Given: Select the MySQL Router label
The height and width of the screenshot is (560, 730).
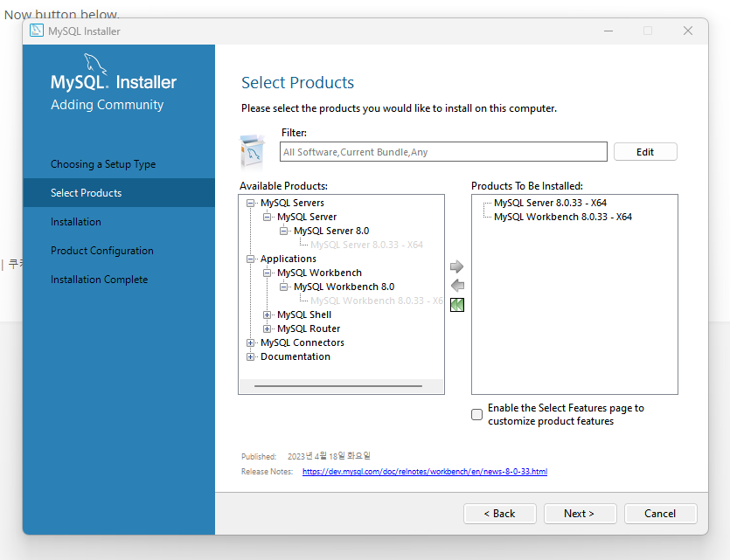Looking at the screenshot, I should point(309,328).
